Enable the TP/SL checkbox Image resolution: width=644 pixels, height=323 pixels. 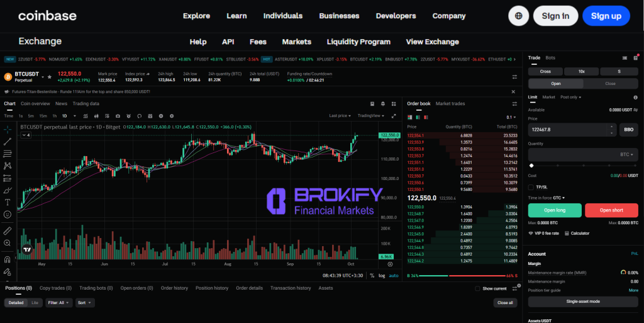coord(531,187)
